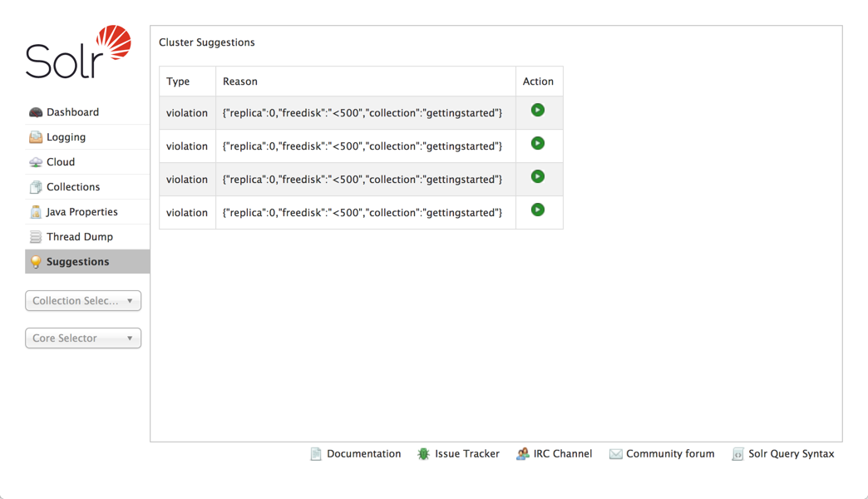Click the Thread Dump icon
Image resolution: width=868 pixels, height=499 pixels.
click(x=36, y=237)
